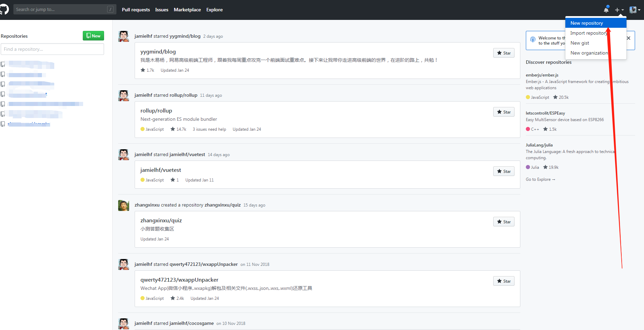Open 3 issues need help link
The image size is (644, 330).
tap(210, 129)
